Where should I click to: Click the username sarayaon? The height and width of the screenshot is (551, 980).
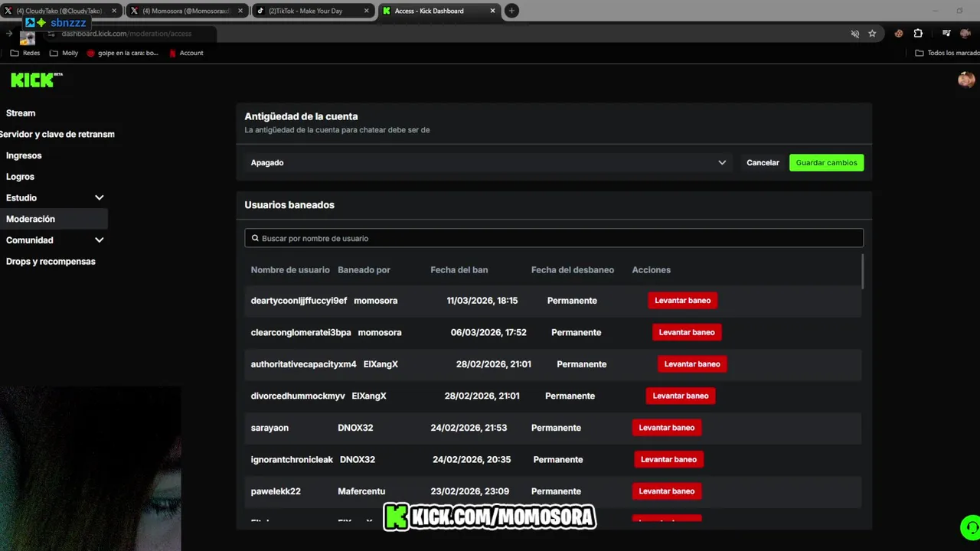coord(269,428)
